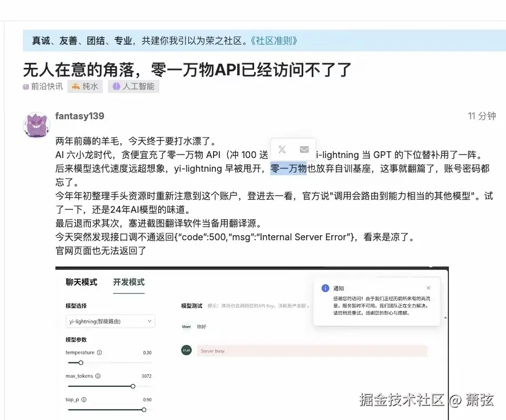Click the Server busy error message

[x=312, y=351]
